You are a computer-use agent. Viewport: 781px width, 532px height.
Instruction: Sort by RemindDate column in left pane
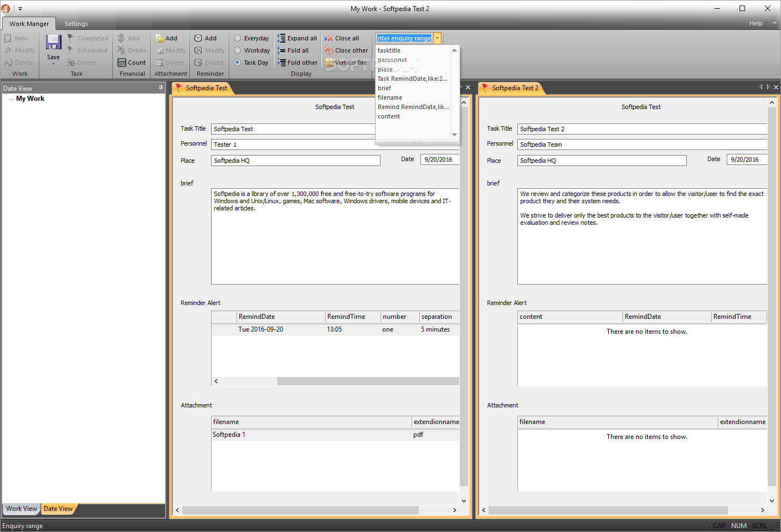pos(280,317)
